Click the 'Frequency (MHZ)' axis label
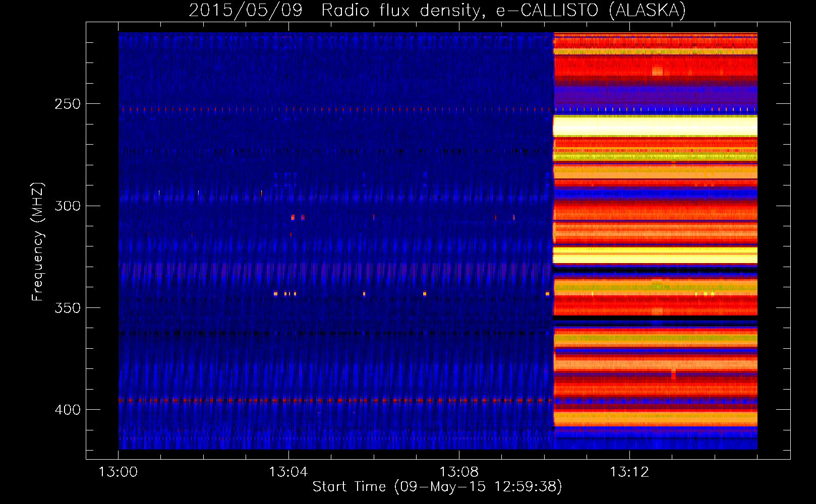The image size is (816, 504). pos(38,242)
